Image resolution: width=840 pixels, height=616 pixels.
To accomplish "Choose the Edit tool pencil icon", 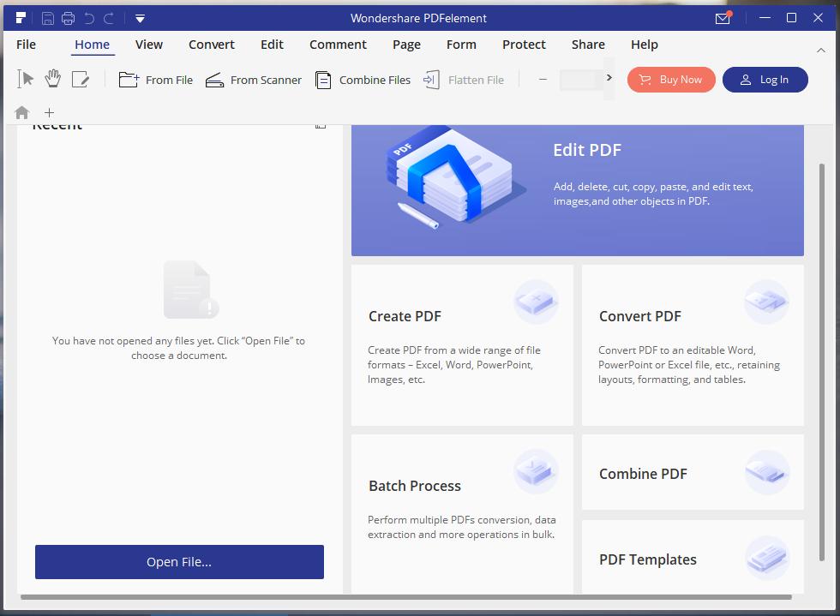I will pos(81,80).
